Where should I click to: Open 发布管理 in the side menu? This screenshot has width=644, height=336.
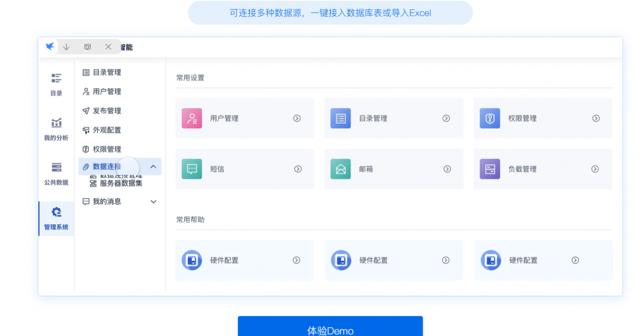106,111
